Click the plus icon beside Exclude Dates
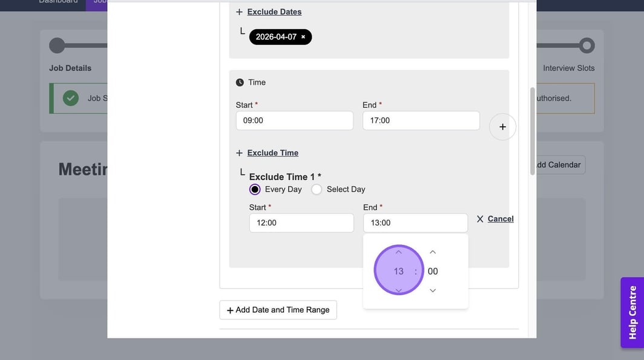Screen dimensions: 644x360 click(x=239, y=12)
